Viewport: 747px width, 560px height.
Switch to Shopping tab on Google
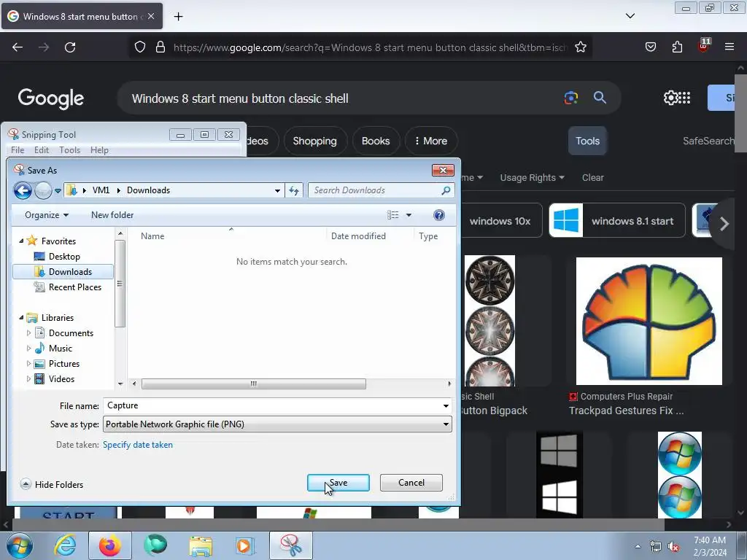click(x=315, y=141)
